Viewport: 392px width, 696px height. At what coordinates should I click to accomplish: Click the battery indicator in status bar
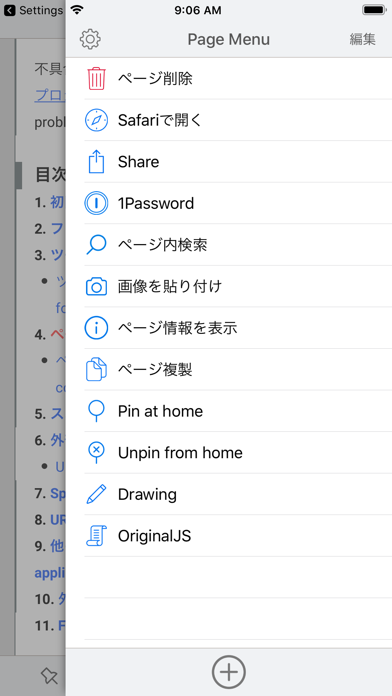[x=374, y=10]
